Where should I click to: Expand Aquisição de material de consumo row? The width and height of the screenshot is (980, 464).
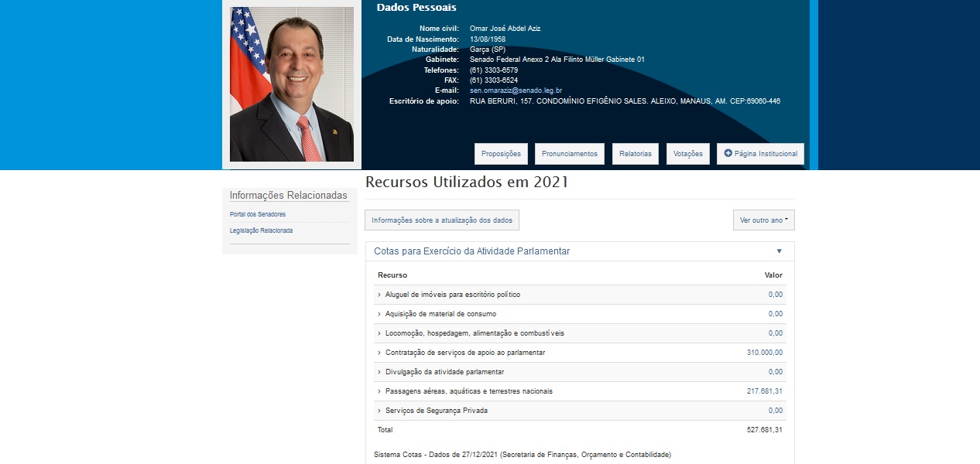(440, 314)
